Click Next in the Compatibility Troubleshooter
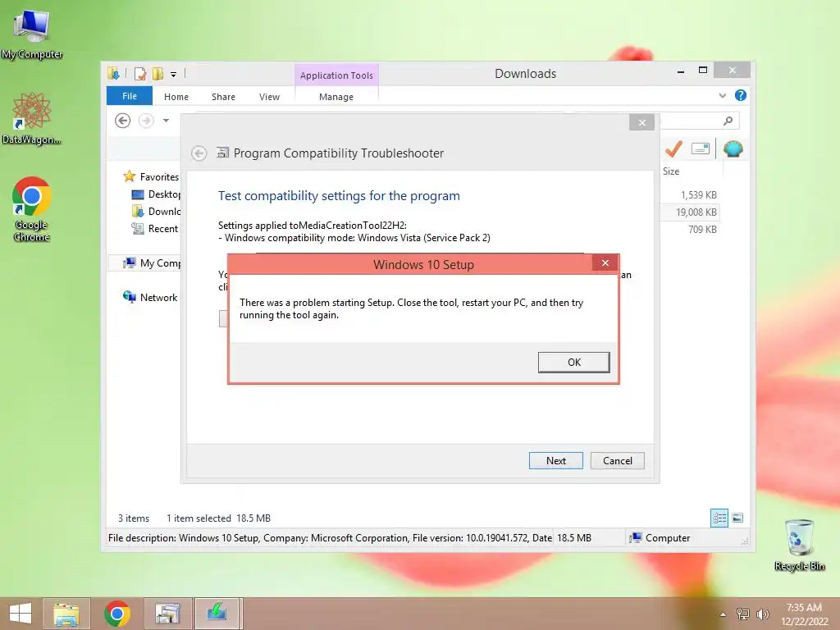The width and height of the screenshot is (840, 630). tap(555, 461)
